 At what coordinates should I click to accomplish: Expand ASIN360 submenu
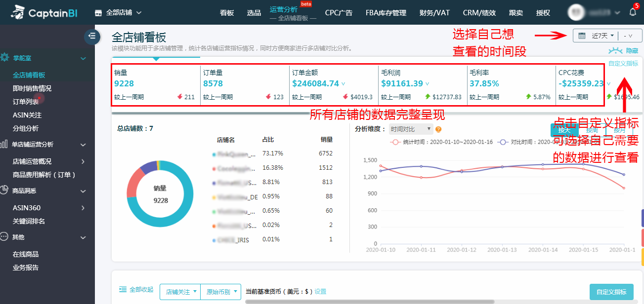pyautogui.click(x=83, y=208)
